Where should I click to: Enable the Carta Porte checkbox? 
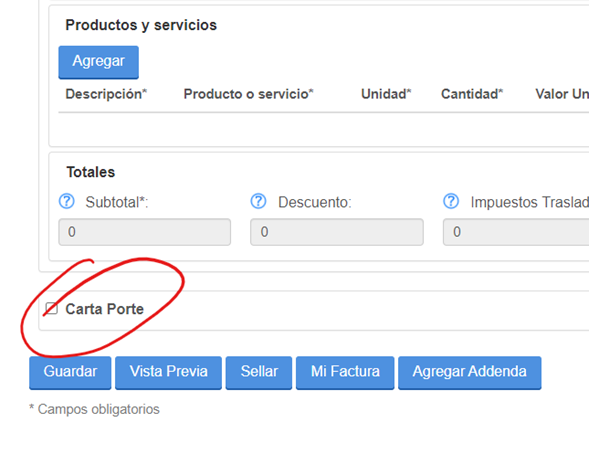(51, 309)
